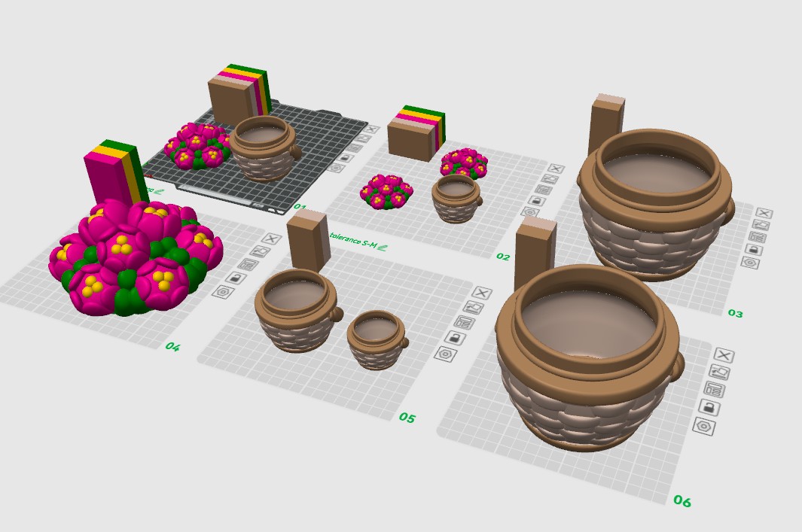Remove all objects from plate 06
The width and height of the screenshot is (802, 532).
[724, 354]
